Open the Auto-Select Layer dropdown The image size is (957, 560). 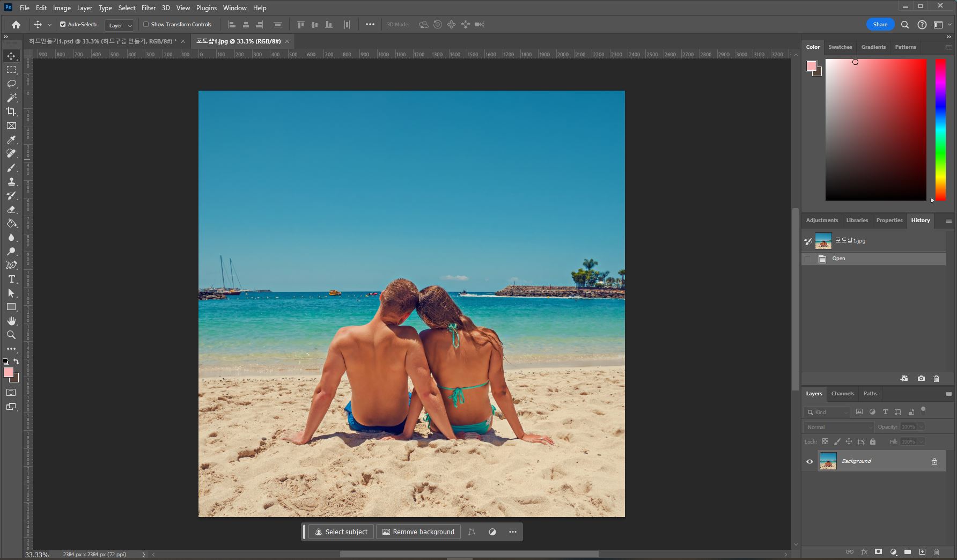[120, 25]
